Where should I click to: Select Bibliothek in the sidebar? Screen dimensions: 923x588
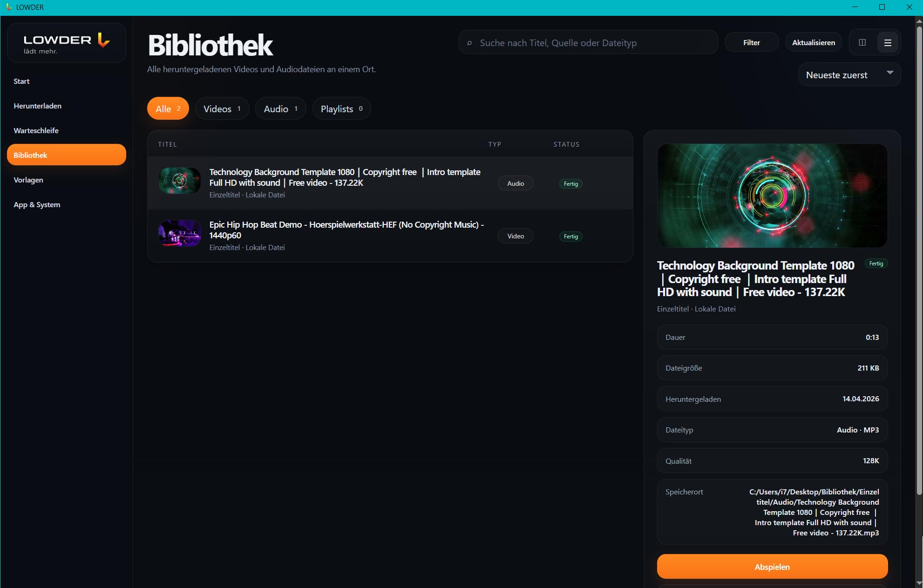point(67,155)
